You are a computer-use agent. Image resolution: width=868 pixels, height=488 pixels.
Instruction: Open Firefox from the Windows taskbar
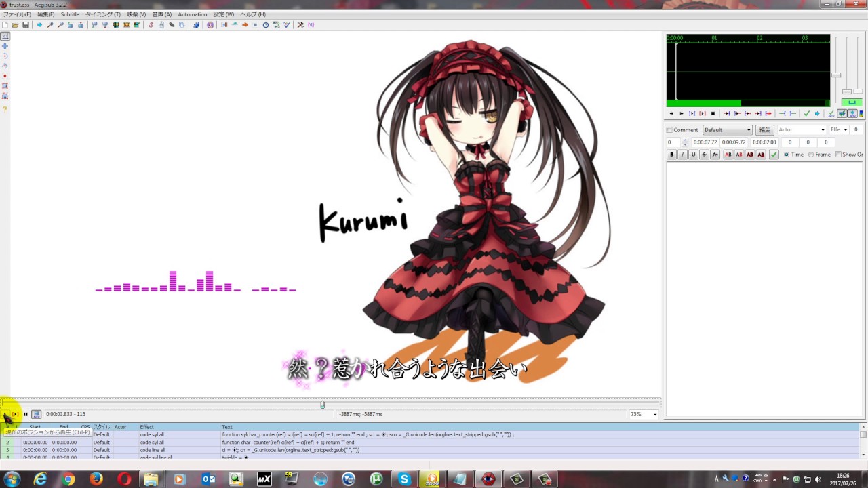pyautogui.click(x=96, y=479)
